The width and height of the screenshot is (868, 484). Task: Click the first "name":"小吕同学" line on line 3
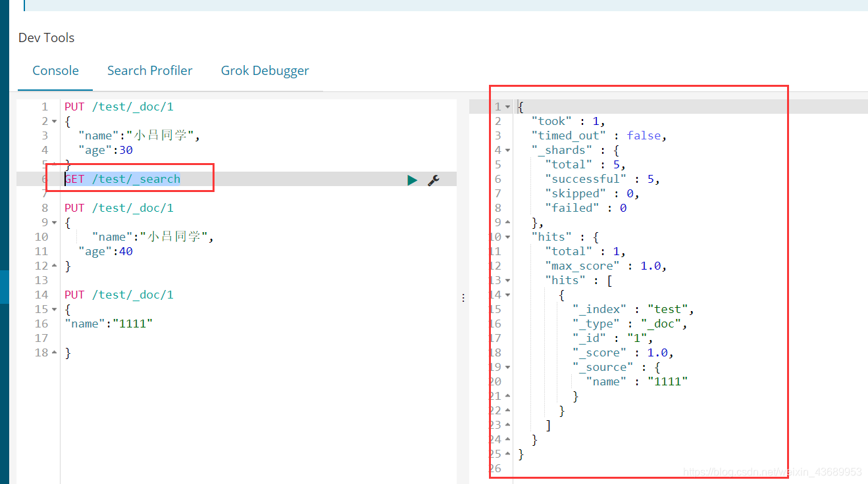pyautogui.click(x=139, y=135)
